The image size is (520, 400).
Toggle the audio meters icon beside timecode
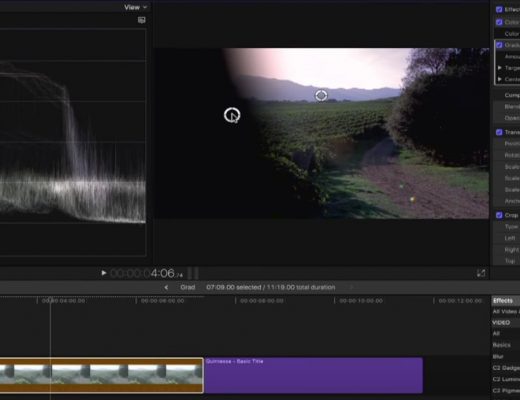click(x=193, y=273)
